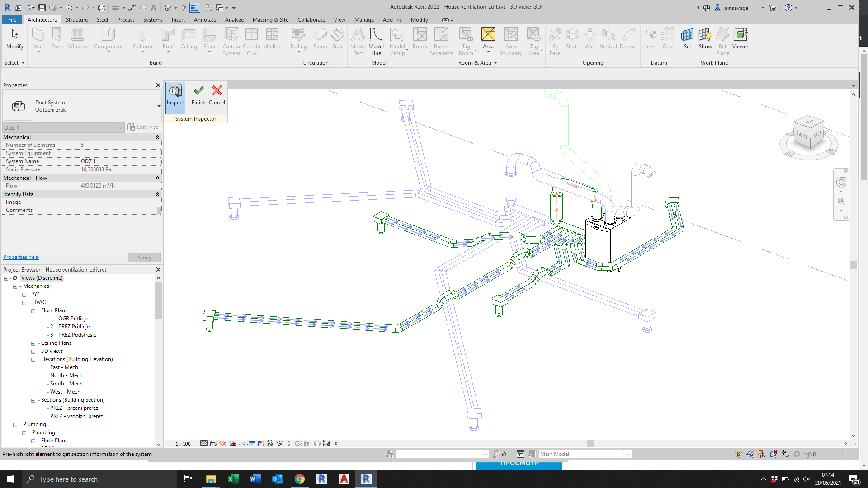Click the green Finish checkmark

pyautogui.click(x=198, y=95)
